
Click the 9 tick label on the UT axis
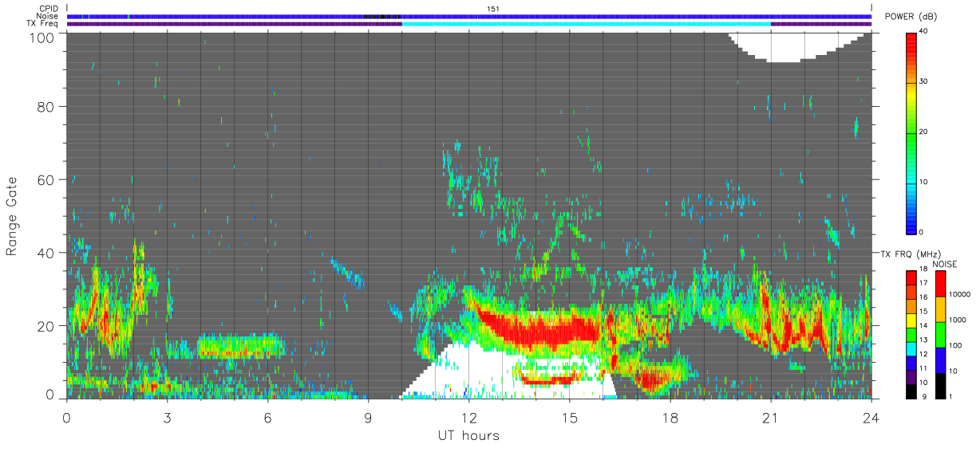coord(369,417)
